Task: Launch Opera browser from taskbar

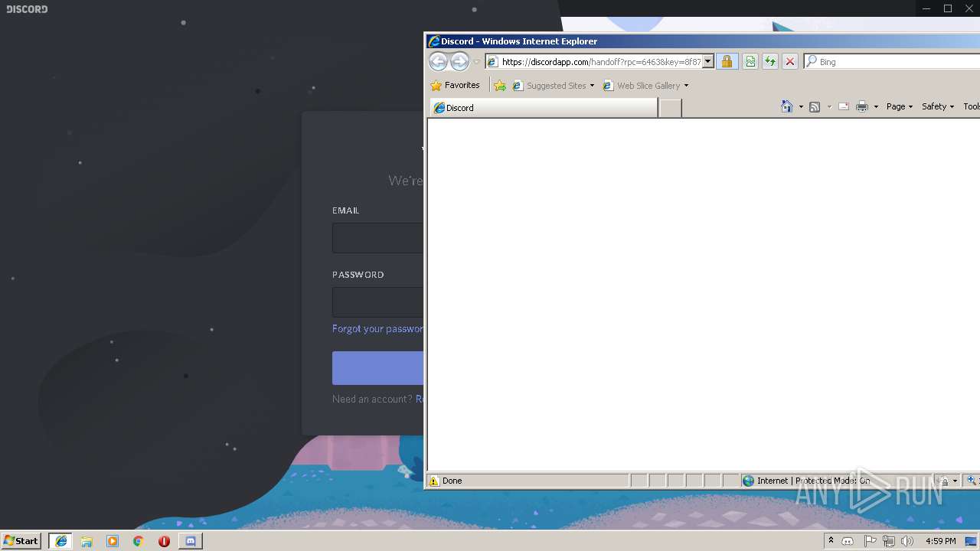Action: pyautogui.click(x=164, y=541)
